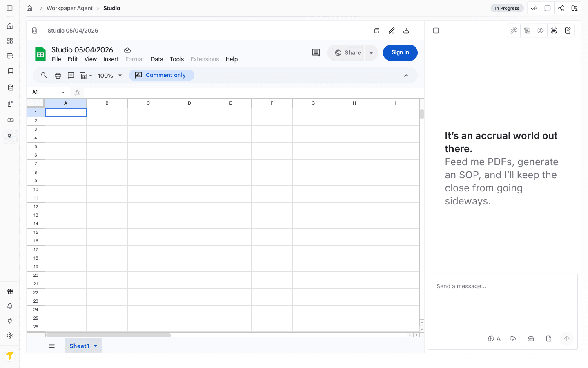Screen dimensions: 588x368
Task: Open the Insert menu
Action: click(x=111, y=59)
